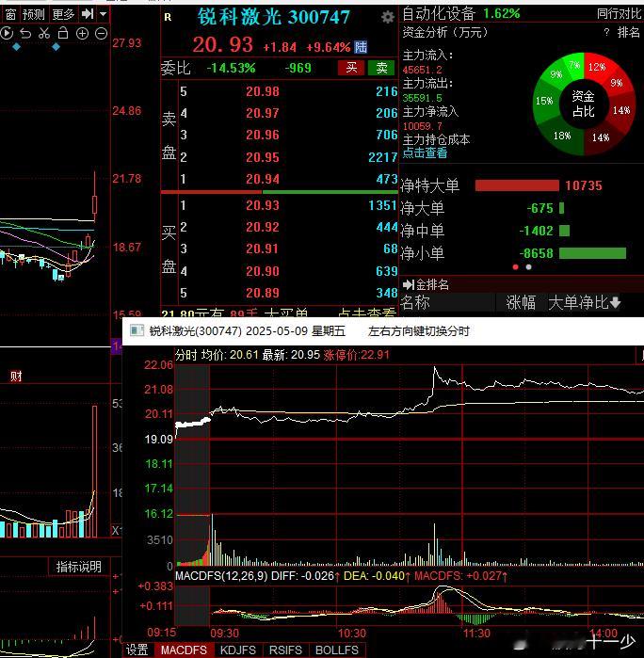This screenshot has width=644, height=658.
Task: Click the 锐科激光 300747 stock title
Action: click(273, 17)
